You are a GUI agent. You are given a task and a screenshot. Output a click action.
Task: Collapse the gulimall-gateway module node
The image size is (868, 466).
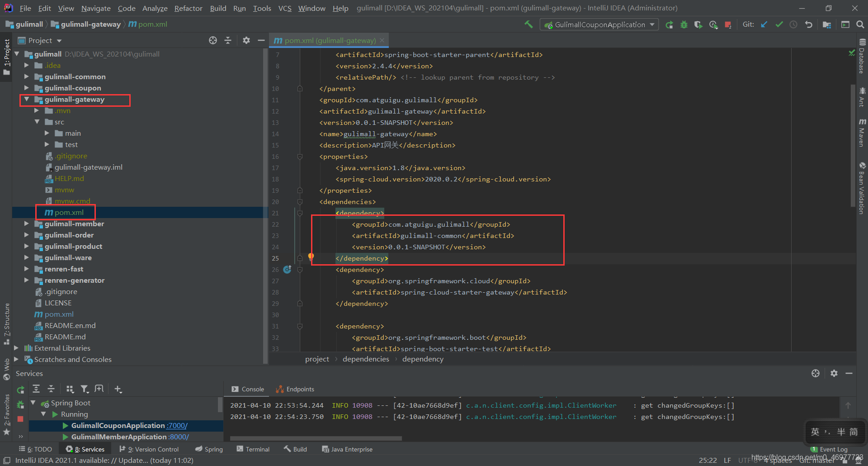point(27,99)
